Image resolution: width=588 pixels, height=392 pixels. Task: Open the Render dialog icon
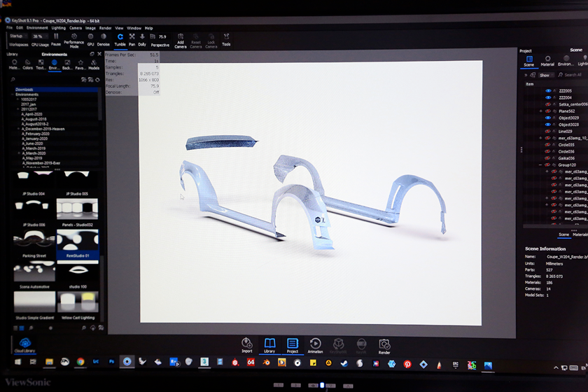384,344
